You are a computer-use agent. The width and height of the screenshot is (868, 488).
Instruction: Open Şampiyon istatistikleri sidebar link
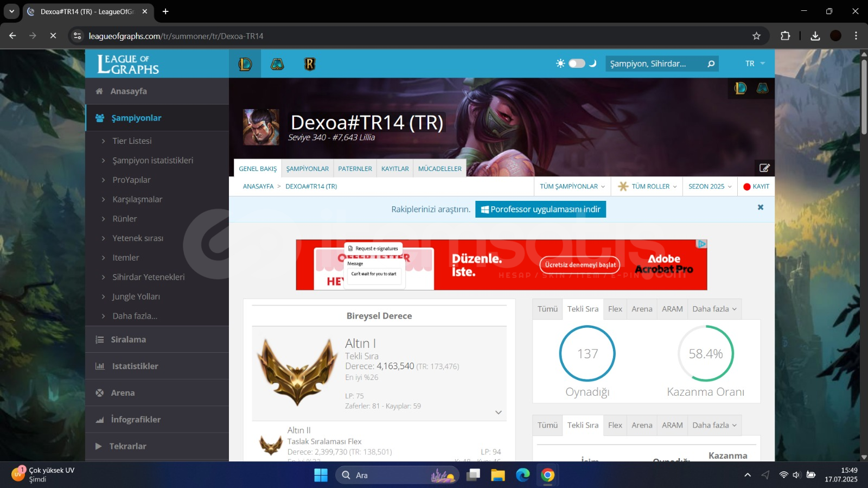[152, 161]
